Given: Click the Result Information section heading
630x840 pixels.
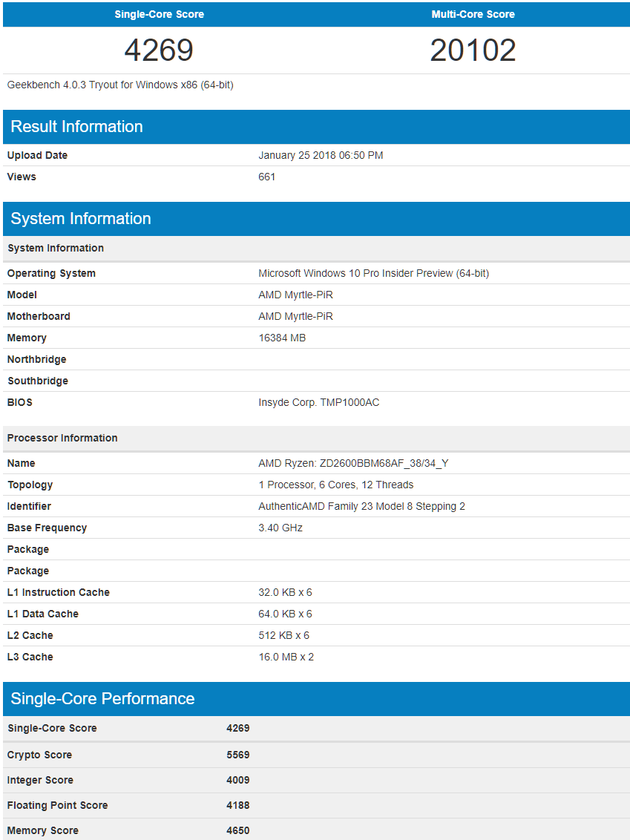Looking at the screenshot, I should point(76,127).
